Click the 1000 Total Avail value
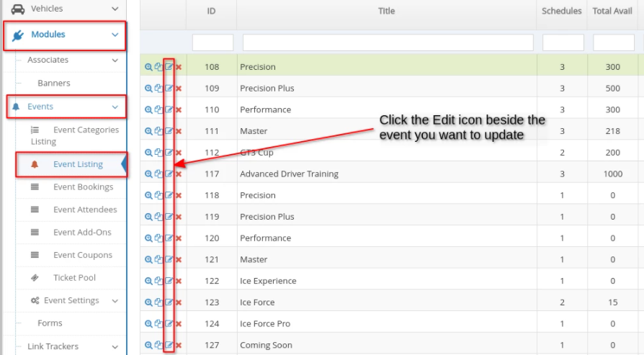Viewport: 644px width, 355px height. pyautogui.click(x=613, y=174)
